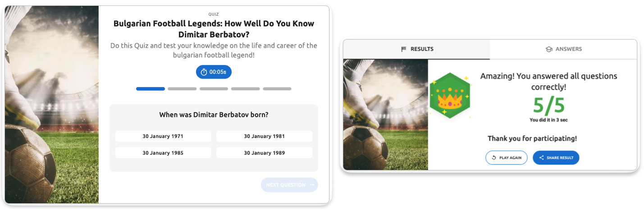644x211 pixels.
Task: Click the stopwatch icon in timer
Action: [x=204, y=72]
